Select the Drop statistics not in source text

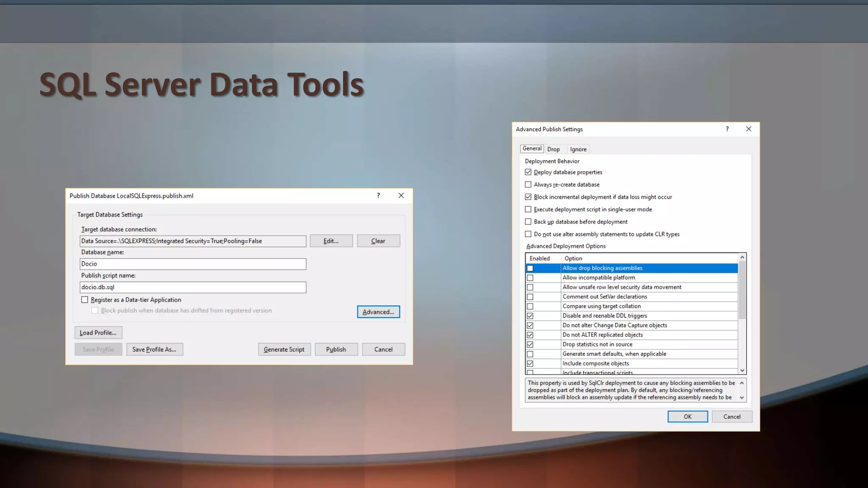(597, 344)
